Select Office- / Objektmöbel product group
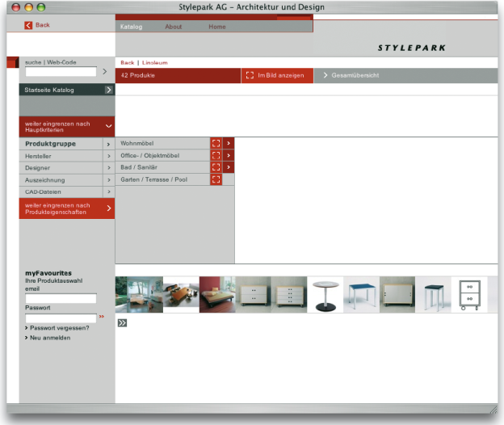Screen dimensions: 504x425 149,156
